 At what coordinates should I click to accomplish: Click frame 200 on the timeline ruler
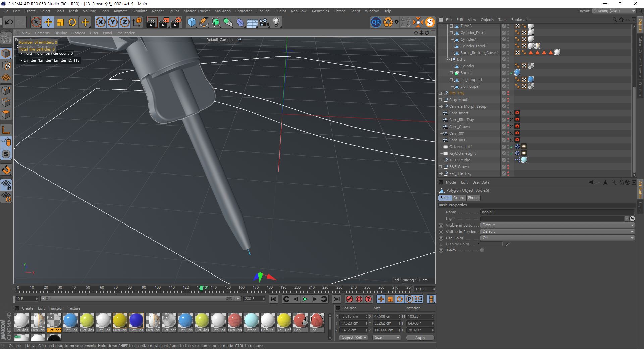pyautogui.click(x=297, y=288)
